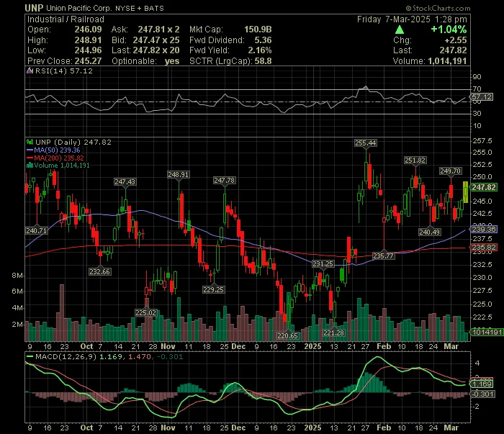Click the 235.77 low price label

click(x=384, y=256)
